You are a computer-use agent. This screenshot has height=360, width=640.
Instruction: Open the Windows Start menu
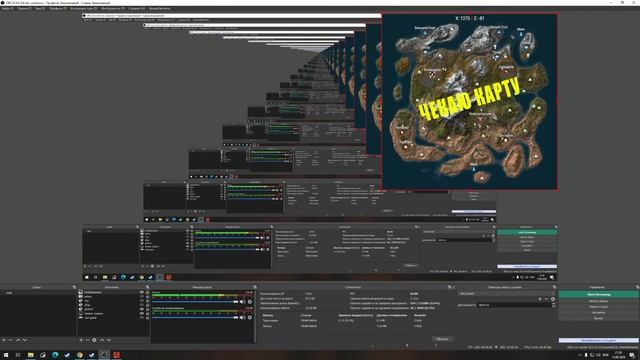point(6,355)
